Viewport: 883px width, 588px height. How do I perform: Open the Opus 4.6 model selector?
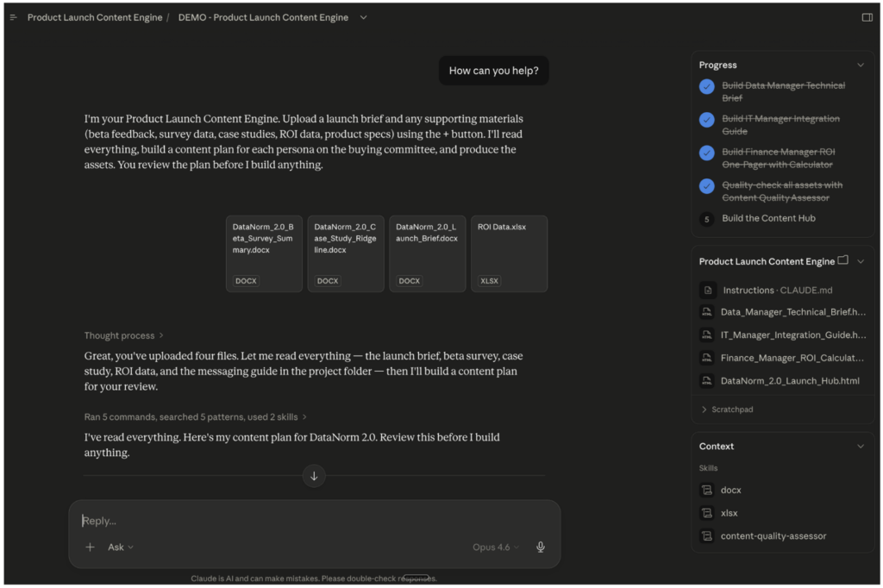pos(496,547)
